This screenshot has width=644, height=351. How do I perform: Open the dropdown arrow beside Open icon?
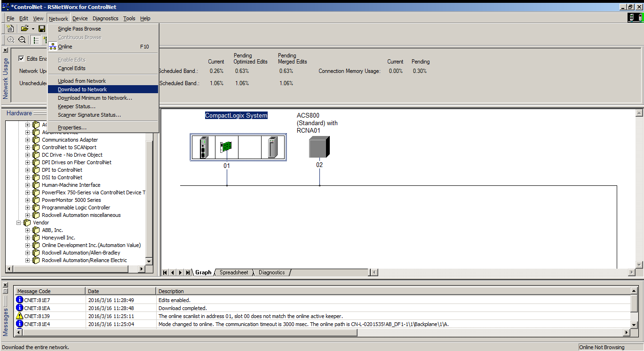pos(33,29)
